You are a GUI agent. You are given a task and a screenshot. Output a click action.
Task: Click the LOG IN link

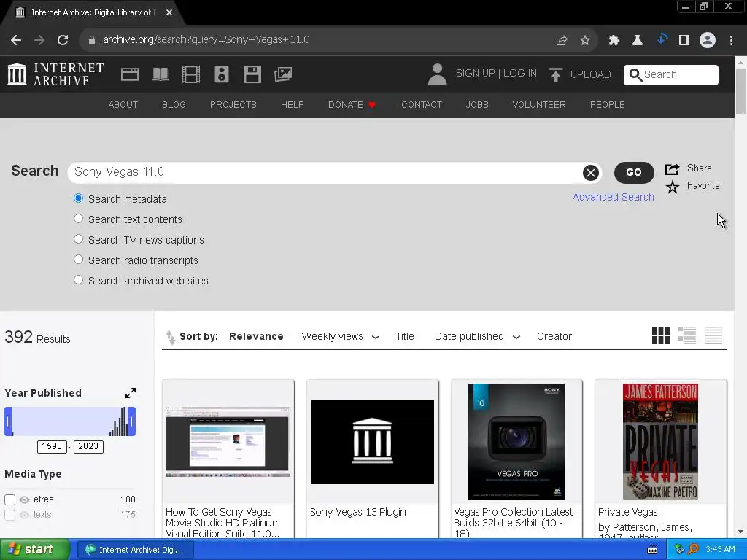tap(519, 74)
